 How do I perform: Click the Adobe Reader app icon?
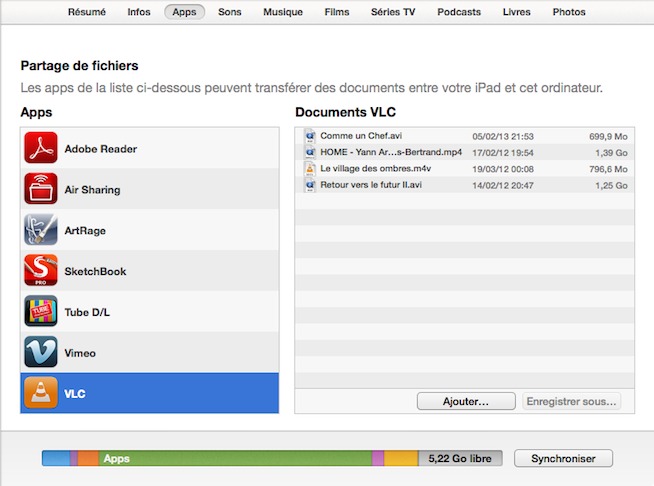pos(40,148)
